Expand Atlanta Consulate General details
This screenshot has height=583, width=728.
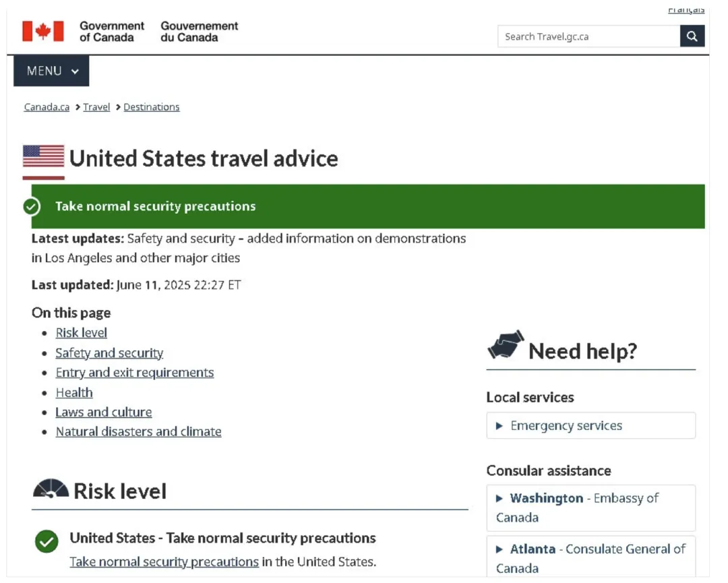tap(590, 558)
